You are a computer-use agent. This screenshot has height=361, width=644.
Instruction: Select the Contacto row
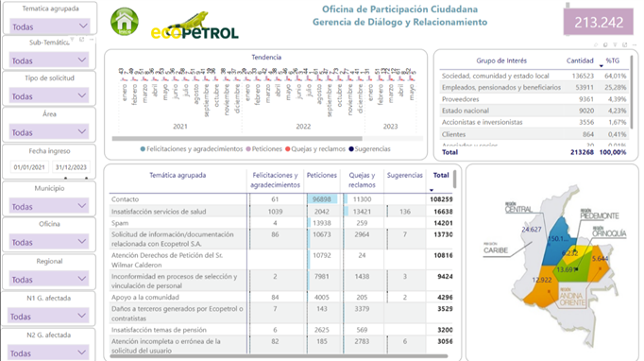coord(281,199)
